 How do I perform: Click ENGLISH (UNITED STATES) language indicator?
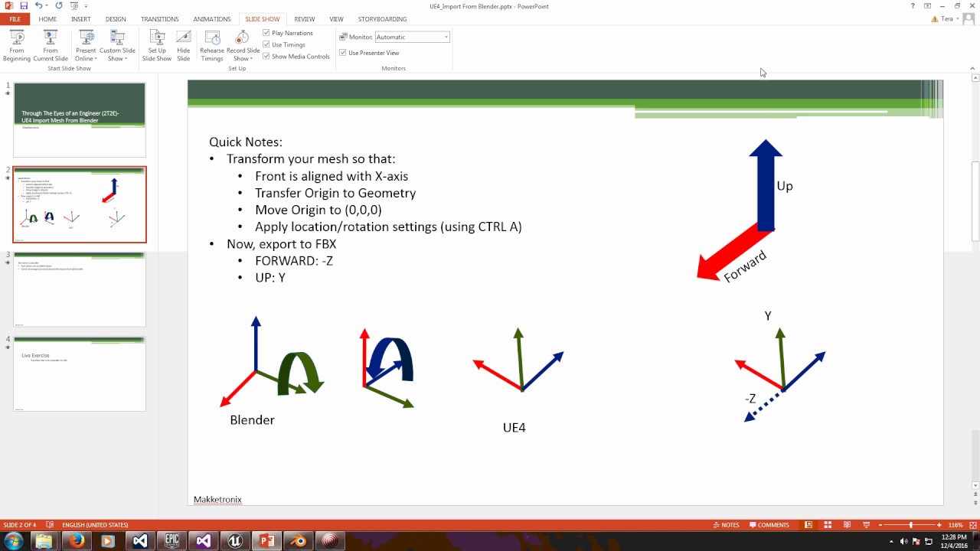(95, 525)
